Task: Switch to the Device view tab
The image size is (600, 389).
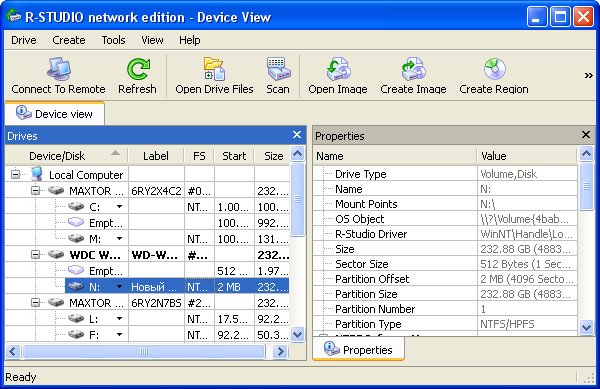Action: point(54,114)
